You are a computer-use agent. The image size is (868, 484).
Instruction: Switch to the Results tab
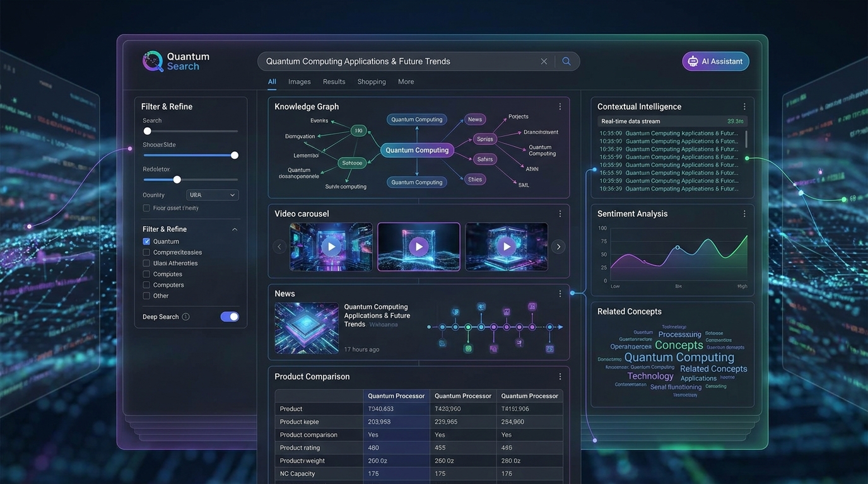tap(334, 82)
